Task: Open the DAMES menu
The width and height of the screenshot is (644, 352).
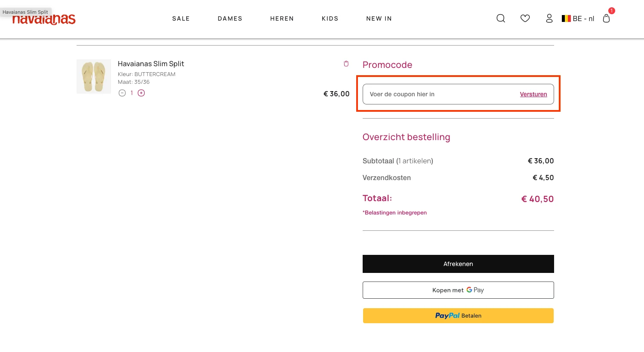Action: [230, 18]
